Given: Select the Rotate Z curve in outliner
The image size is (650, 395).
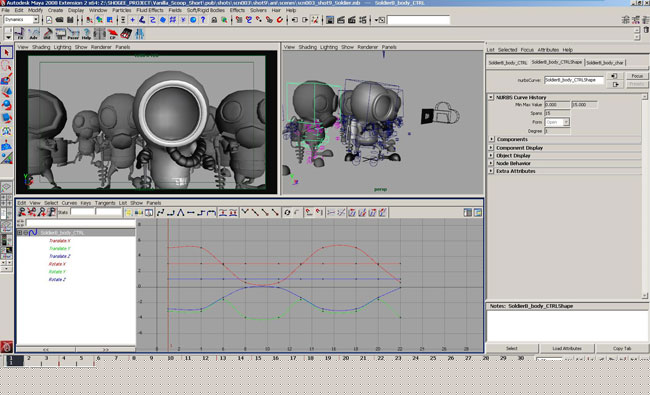Looking at the screenshot, I should point(57,279).
